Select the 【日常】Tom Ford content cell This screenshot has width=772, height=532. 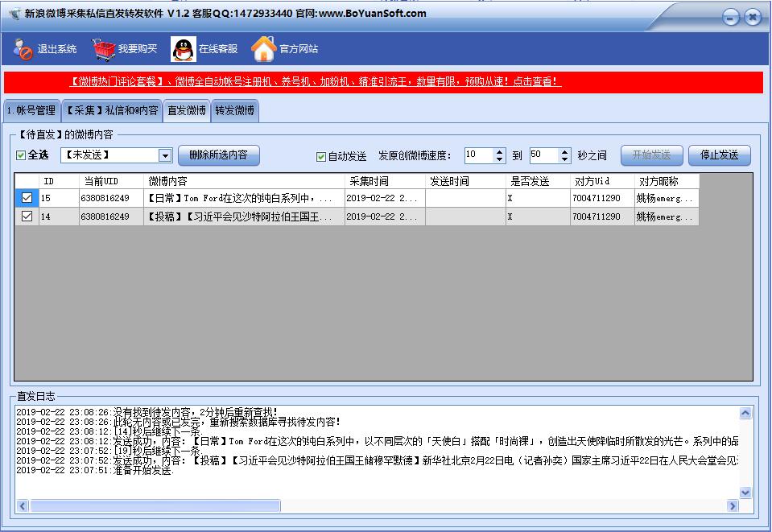[x=244, y=198]
